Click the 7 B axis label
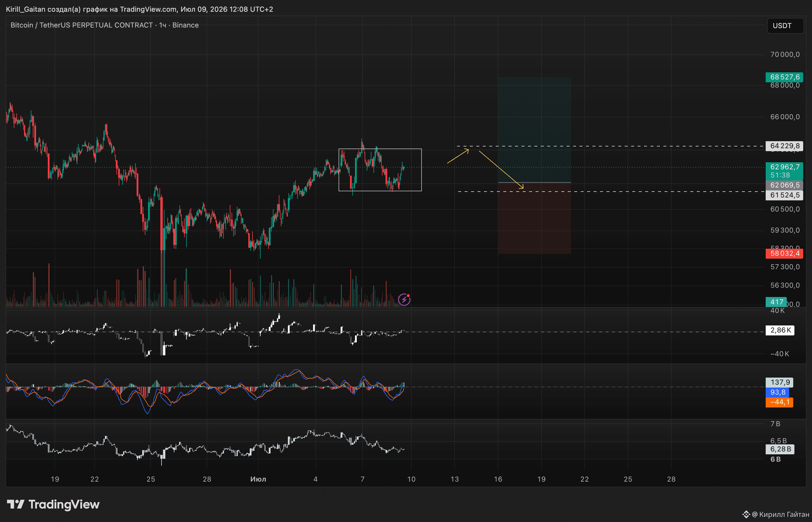 [775, 424]
